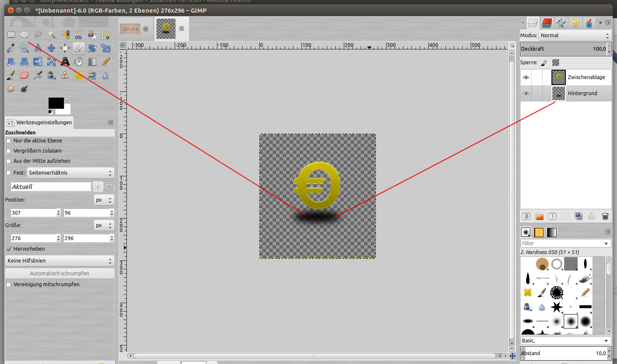Expand the Keine Hilfslinien dropdown

coord(60,261)
